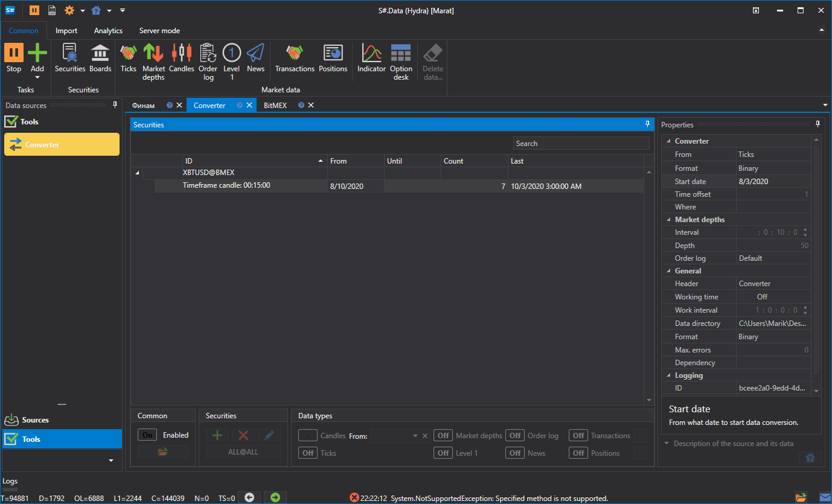Viewport: 832px width, 504px height.
Task: Open the tab list dropdown arrow
Action: coord(825,105)
